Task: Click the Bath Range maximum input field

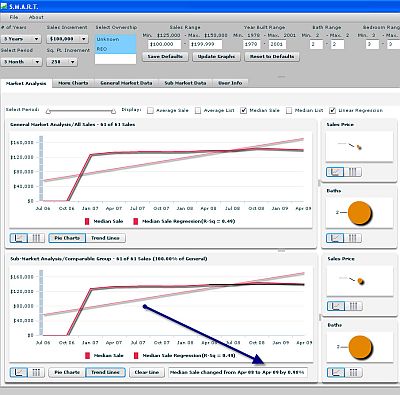Action: pyautogui.click(x=337, y=44)
